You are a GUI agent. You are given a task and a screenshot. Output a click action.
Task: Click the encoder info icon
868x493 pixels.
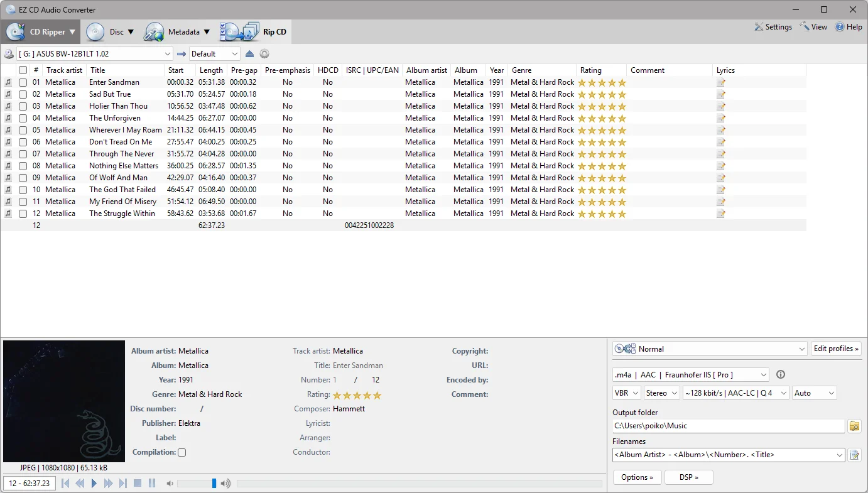click(781, 374)
